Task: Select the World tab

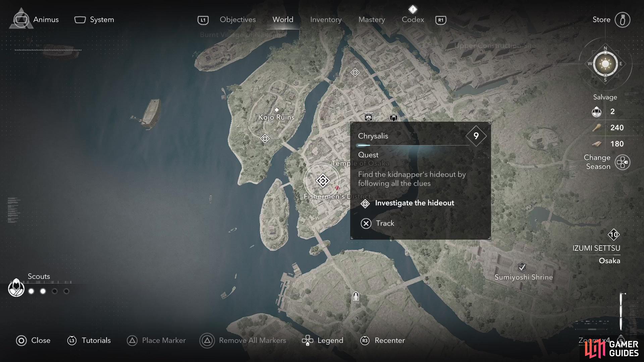Action: click(283, 20)
